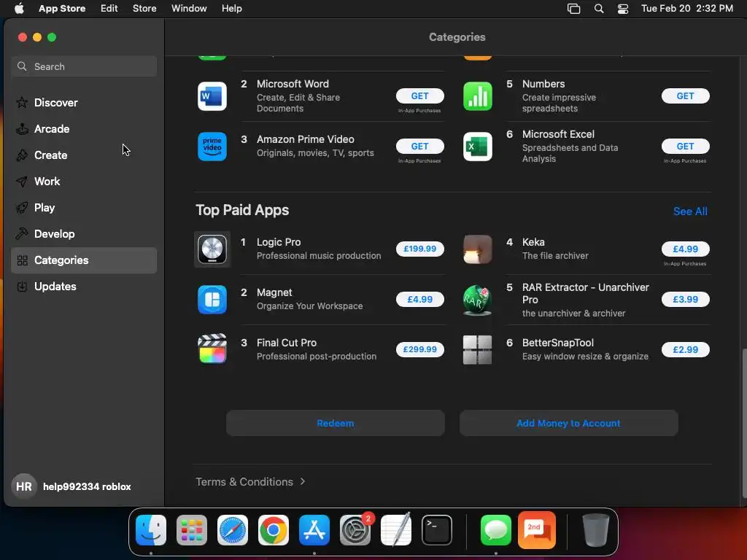This screenshot has width=747, height=560.
Task: Click the Redeem button
Action: (x=336, y=423)
